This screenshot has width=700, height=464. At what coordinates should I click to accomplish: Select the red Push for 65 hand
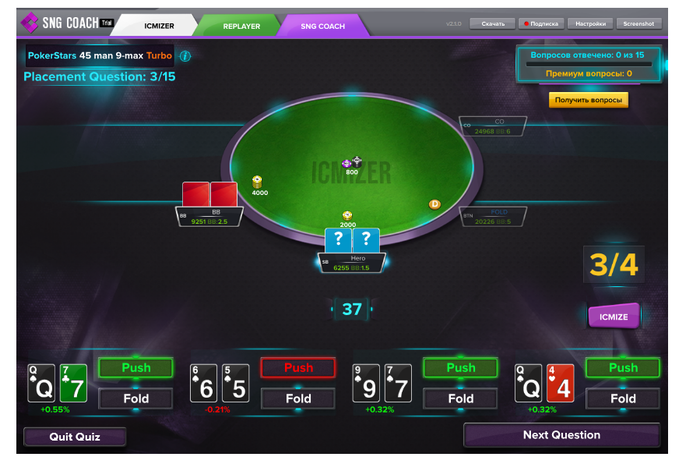coord(298,368)
